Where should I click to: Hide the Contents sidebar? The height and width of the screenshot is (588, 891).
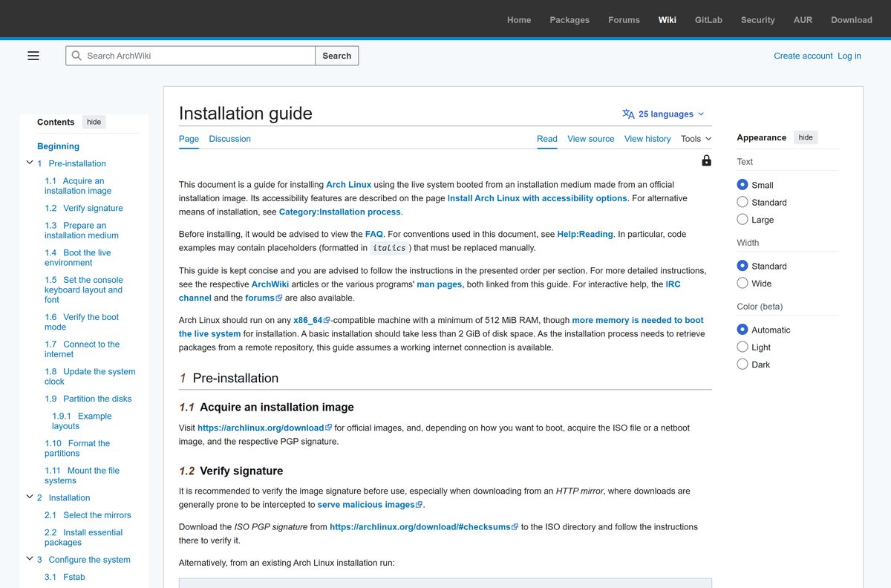(94, 122)
